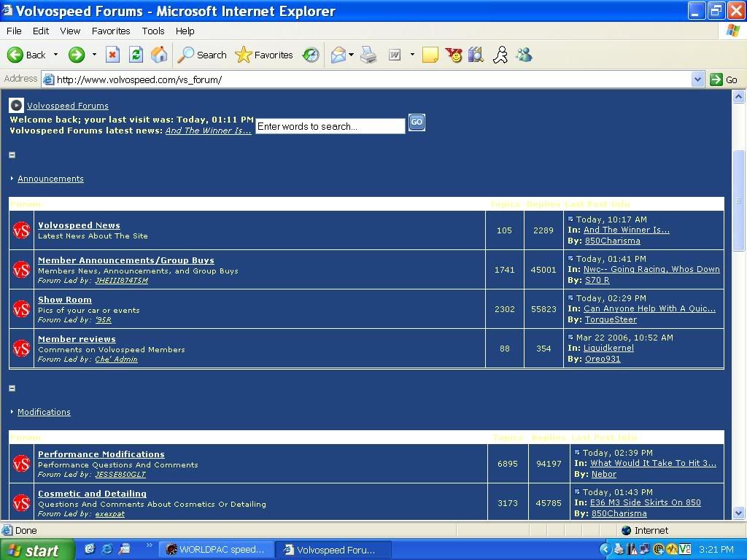Open the Research books toolbar icon

click(x=476, y=55)
